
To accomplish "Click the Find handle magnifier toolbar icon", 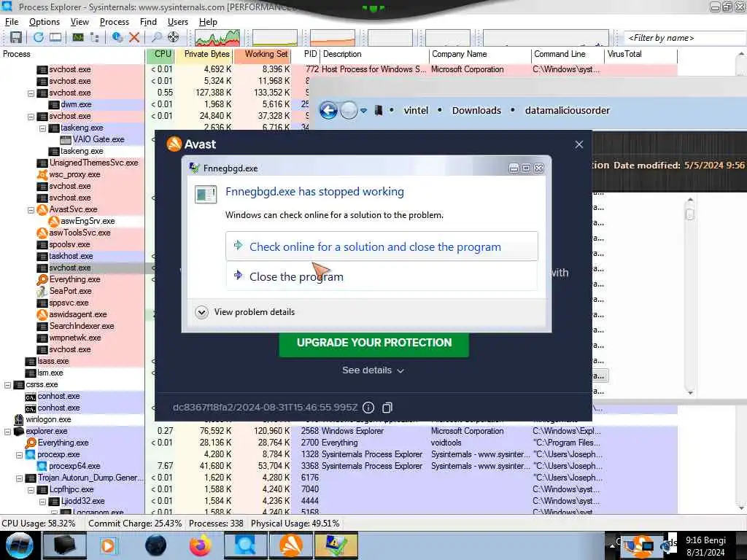I will click(x=156, y=37).
